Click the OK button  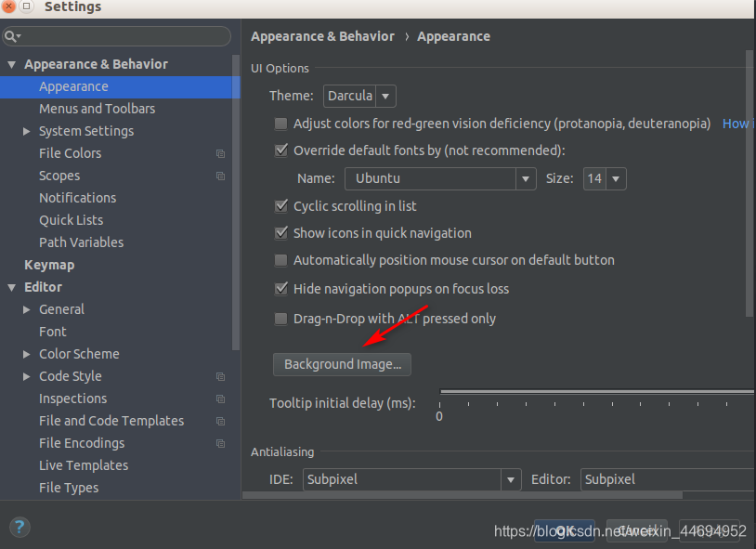[x=564, y=530]
